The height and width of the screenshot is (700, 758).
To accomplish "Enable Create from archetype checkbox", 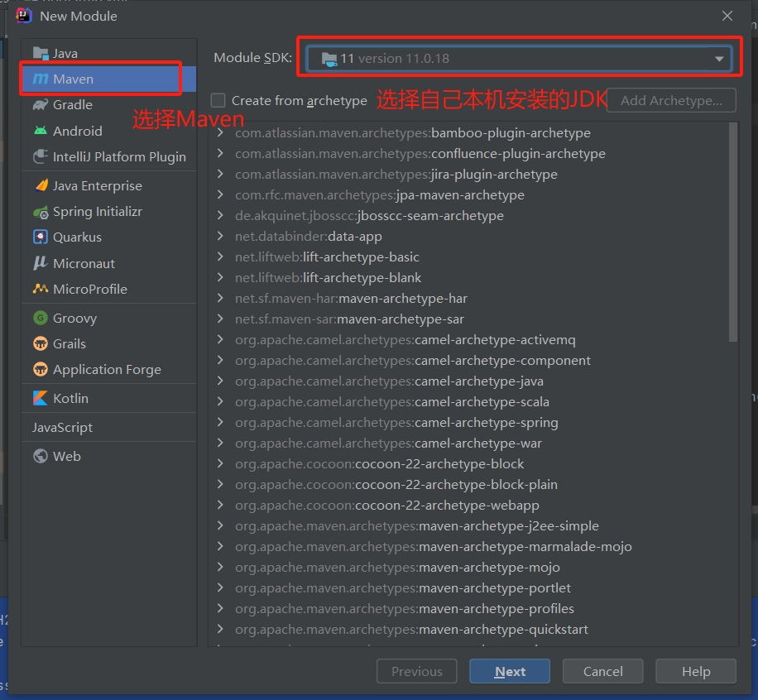I will (x=218, y=100).
